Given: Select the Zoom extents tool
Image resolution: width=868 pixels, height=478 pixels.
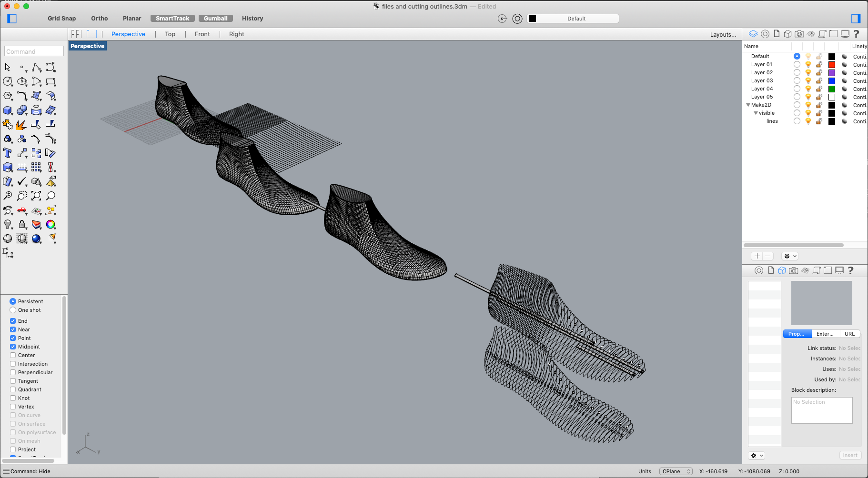Looking at the screenshot, I should coord(36,196).
